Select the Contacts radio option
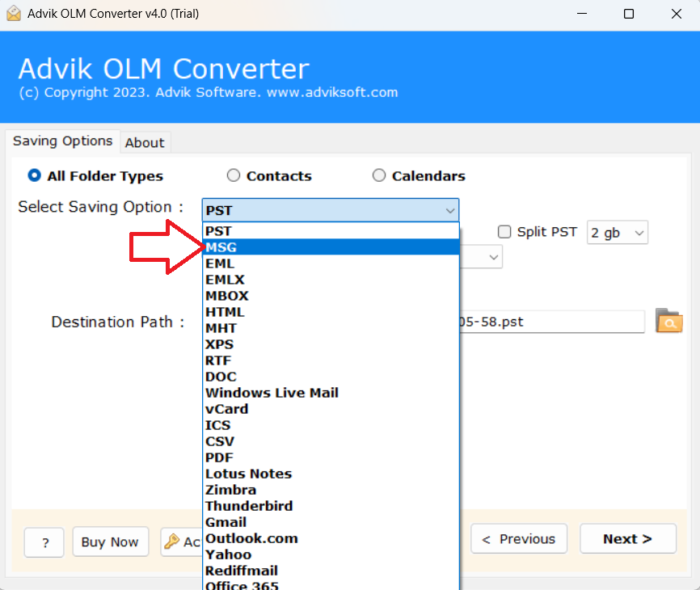The height and width of the screenshot is (590, 700). tap(234, 175)
